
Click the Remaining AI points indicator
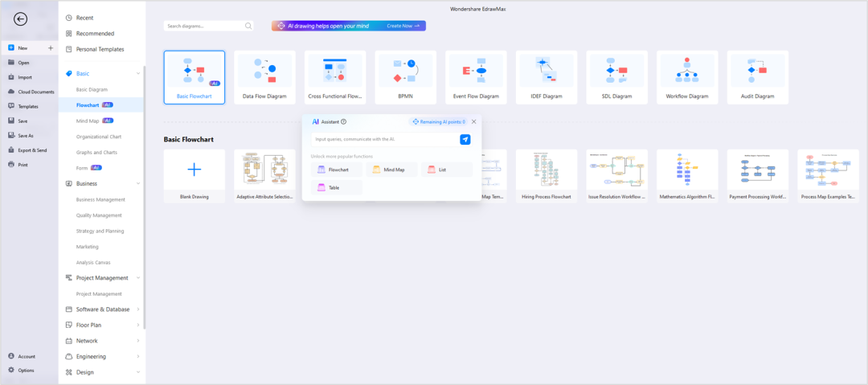point(438,121)
